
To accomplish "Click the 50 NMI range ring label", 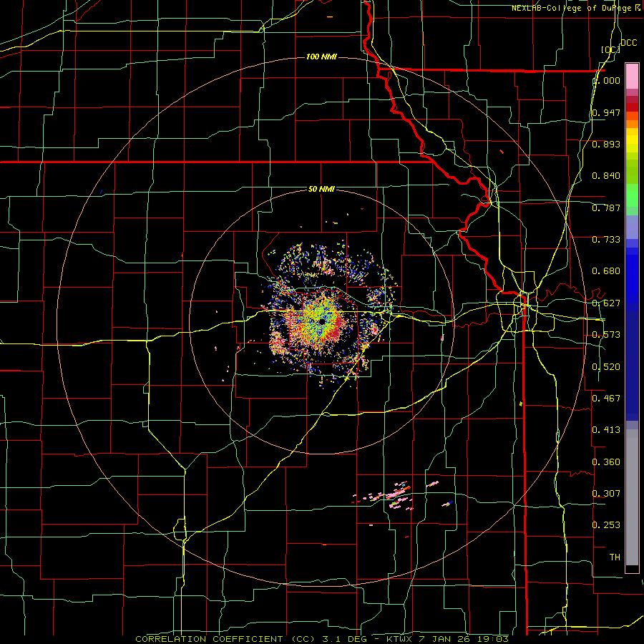I will coord(321,190).
